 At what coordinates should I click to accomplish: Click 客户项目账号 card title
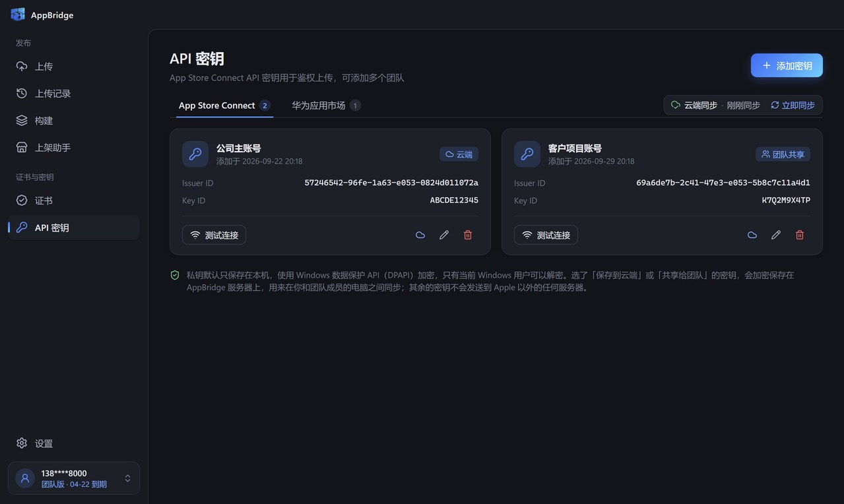tap(575, 148)
